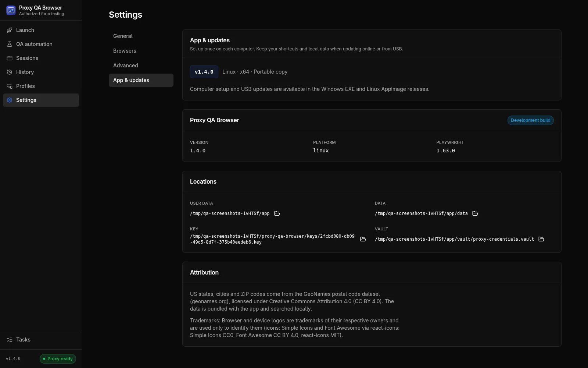Click the VAULT label
588x368 pixels.
381,229
